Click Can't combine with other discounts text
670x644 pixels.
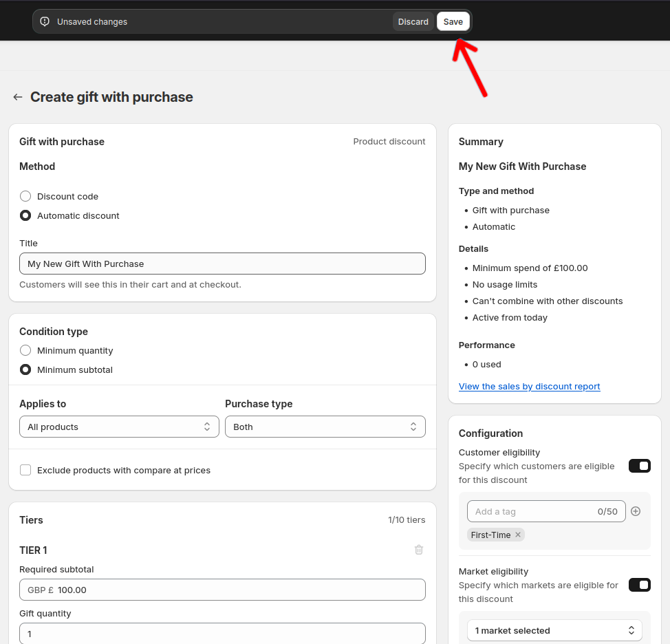click(548, 301)
